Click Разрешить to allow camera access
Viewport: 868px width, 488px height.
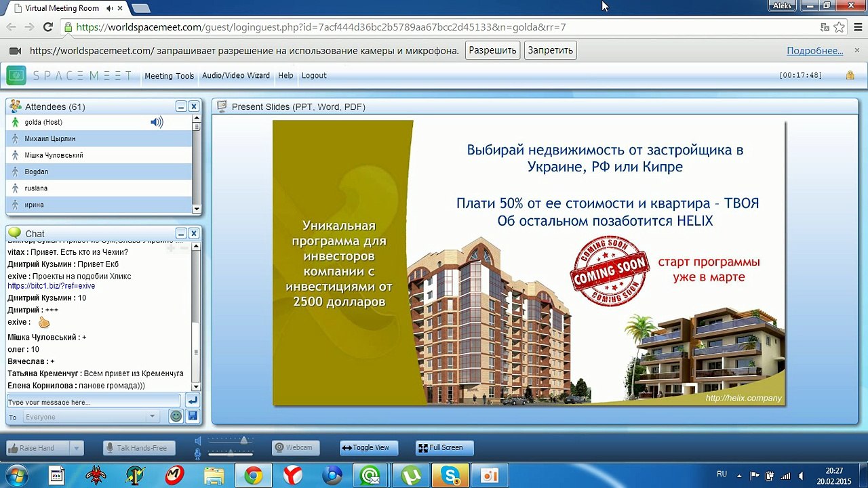[493, 50]
